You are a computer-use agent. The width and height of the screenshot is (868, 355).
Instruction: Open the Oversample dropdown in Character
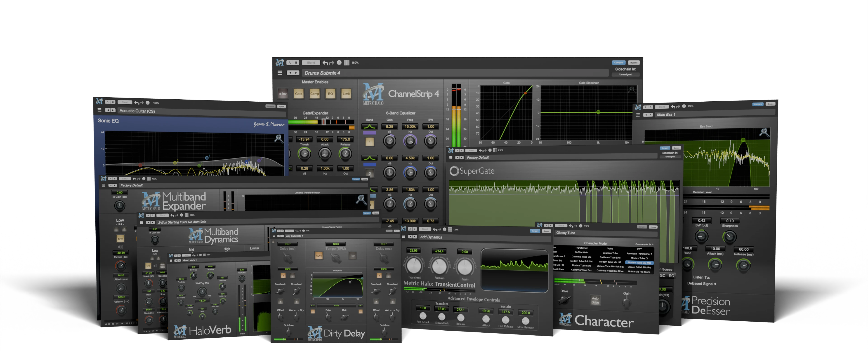pyautogui.click(x=645, y=244)
